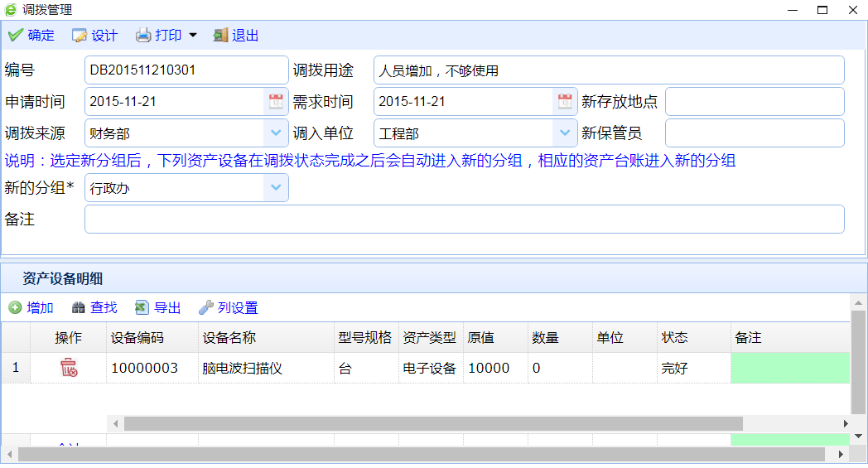Click the 退出 exit icon
This screenshot has height=468, width=868.
[220, 36]
